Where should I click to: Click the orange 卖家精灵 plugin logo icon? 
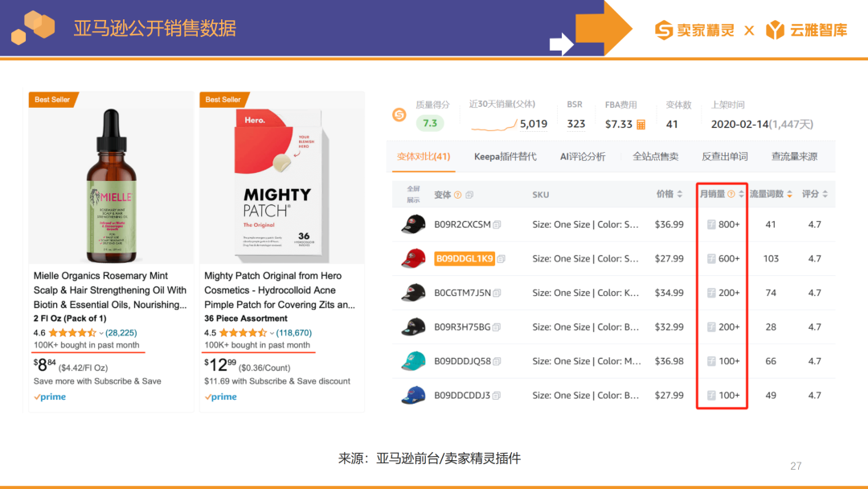(x=399, y=115)
